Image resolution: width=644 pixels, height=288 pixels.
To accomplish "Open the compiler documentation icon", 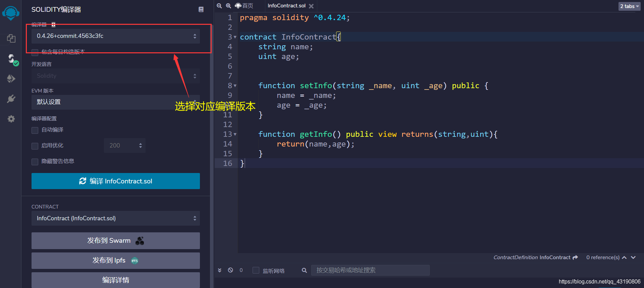I will click(x=201, y=9).
